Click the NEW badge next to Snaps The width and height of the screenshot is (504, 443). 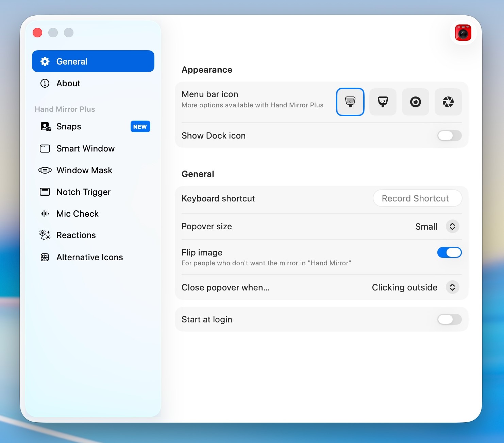tap(140, 127)
